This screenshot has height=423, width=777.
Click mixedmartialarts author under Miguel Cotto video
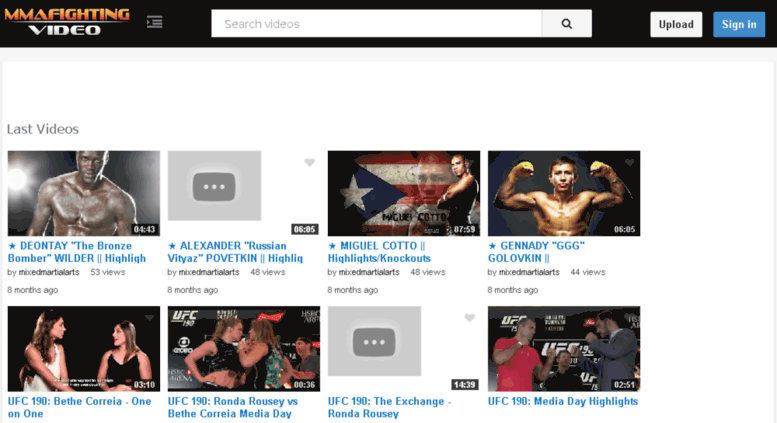[x=369, y=272]
